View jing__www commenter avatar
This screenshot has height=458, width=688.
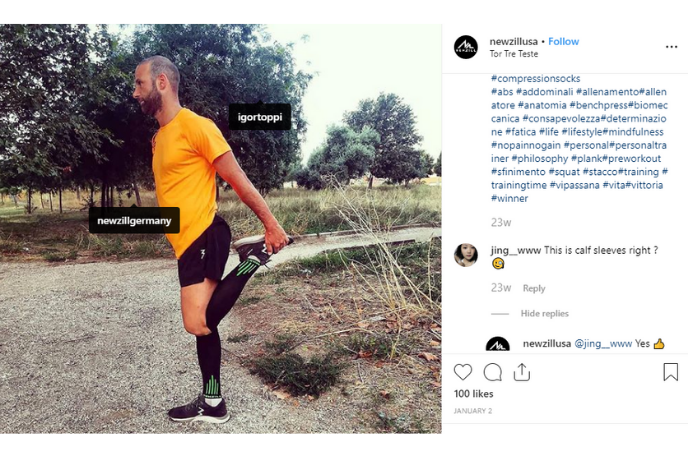coord(466,255)
